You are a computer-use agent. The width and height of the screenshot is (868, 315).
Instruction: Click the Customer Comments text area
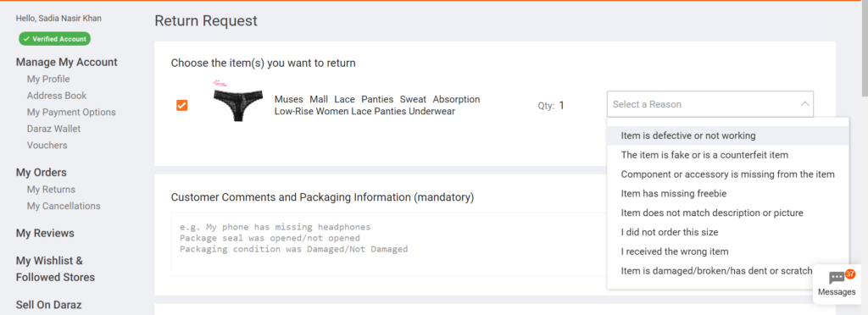pyautogui.click(x=388, y=244)
